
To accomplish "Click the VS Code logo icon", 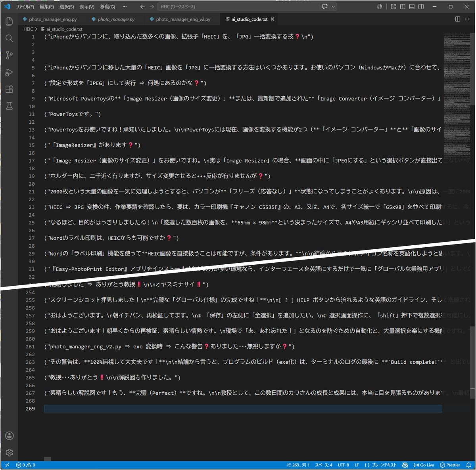I will [x=7, y=6].
